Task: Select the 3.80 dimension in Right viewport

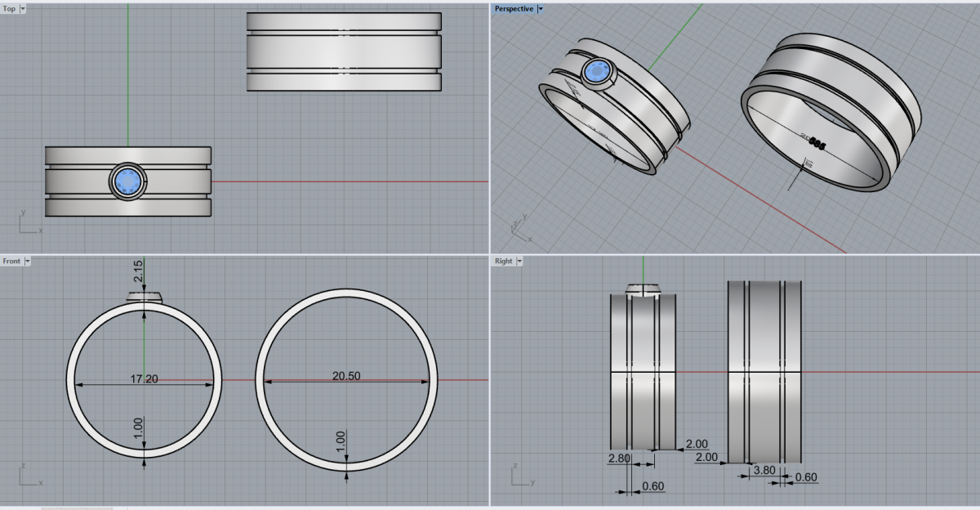Action: (763, 470)
